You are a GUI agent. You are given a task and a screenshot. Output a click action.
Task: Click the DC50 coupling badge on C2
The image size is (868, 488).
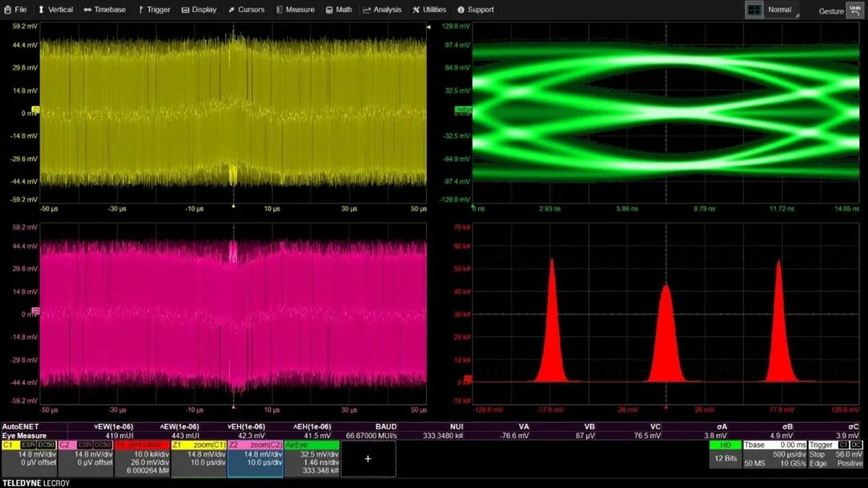(x=103, y=445)
